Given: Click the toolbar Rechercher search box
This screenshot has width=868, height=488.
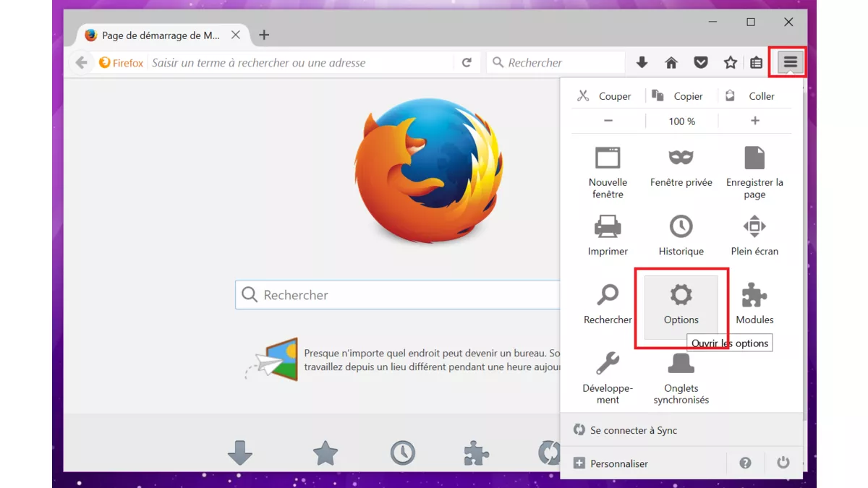Looking at the screenshot, I should click(556, 63).
